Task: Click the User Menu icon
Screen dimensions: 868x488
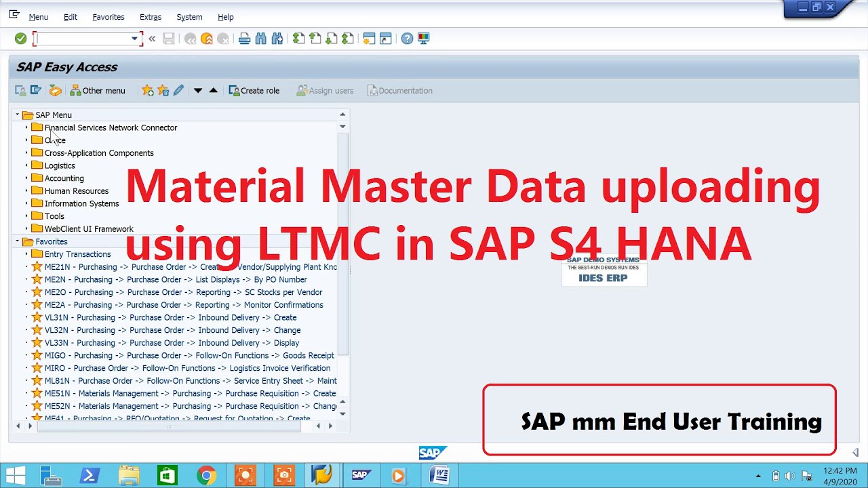Action: 20,90
